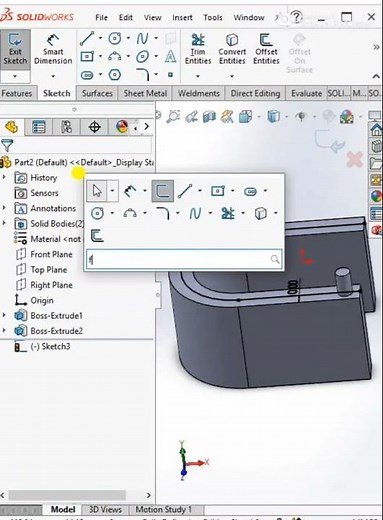Open PropertyManager tab
This screenshot has height=520, width=383.
[39, 127]
